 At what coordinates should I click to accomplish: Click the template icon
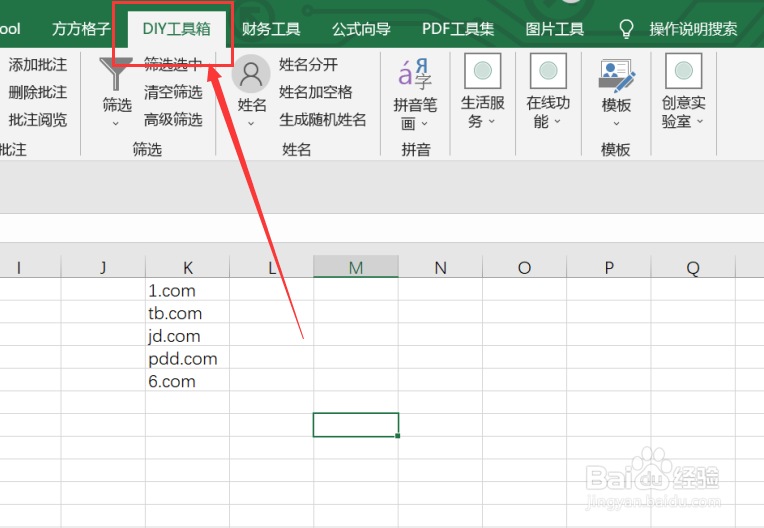pos(616,75)
